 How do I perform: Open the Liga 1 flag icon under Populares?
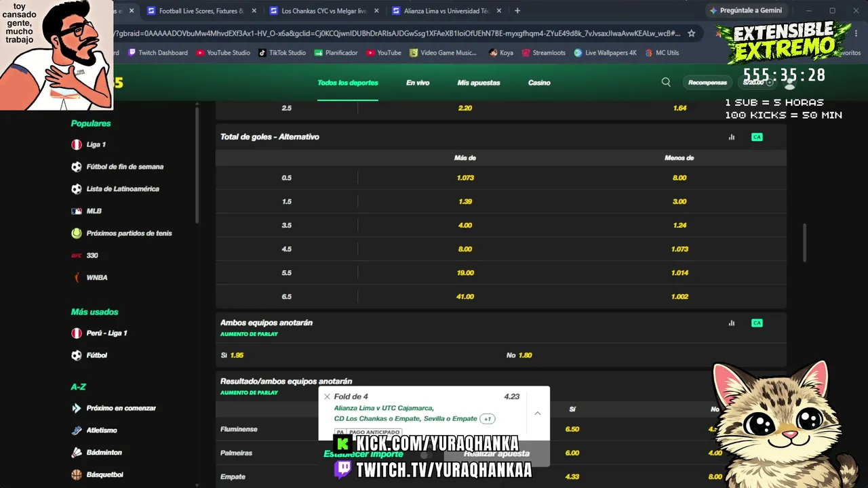click(x=77, y=144)
